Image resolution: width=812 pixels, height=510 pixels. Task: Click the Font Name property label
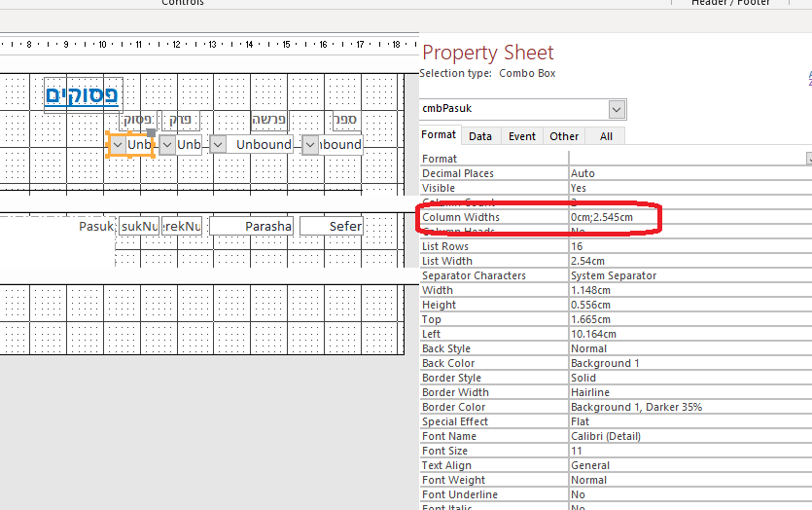click(x=449, y=436)
